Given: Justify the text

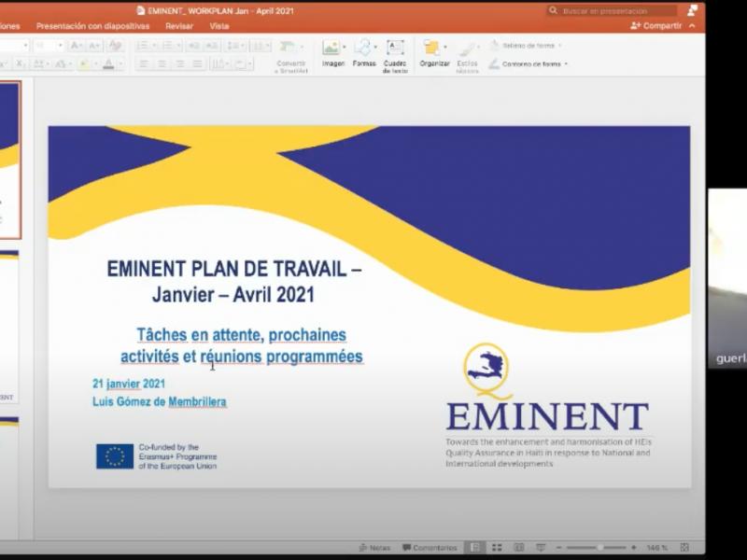Looking at the screenshot, I should coord(197,63).
